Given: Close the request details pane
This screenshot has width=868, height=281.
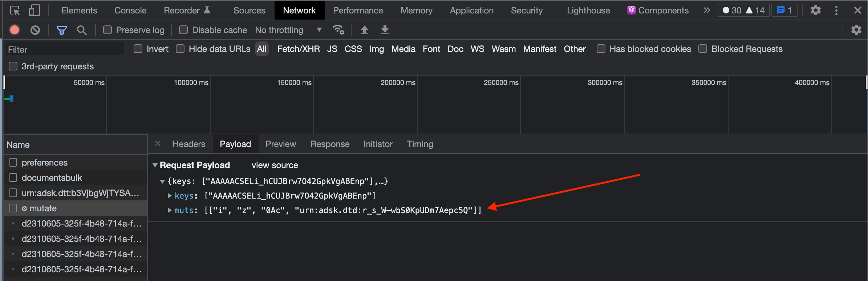Looking at the screenshot, I should click(x=158, y=143).
